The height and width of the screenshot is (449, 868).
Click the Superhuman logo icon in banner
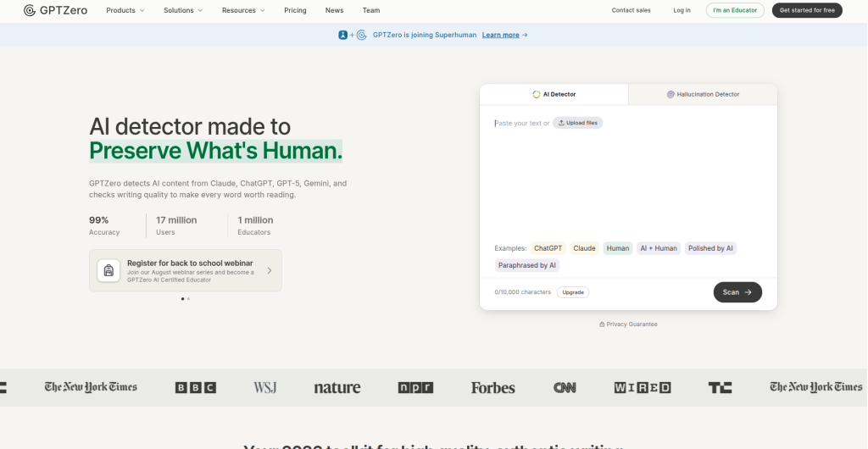pos(343,35)
